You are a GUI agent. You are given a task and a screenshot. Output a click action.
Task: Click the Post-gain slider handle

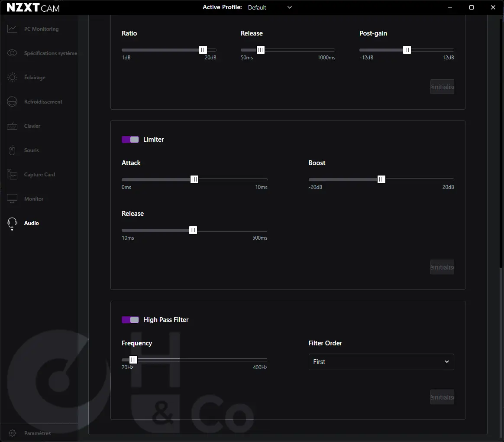pyautogui.click(x=407, y=50)
